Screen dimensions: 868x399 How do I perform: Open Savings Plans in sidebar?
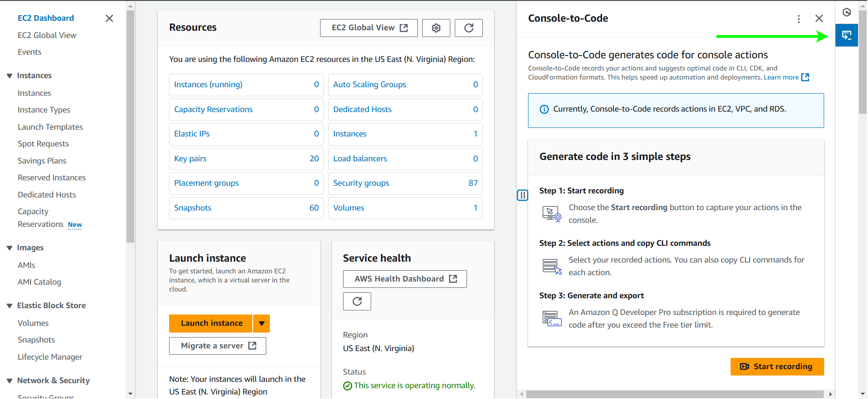pyautogui.click(x=42, y=161)
